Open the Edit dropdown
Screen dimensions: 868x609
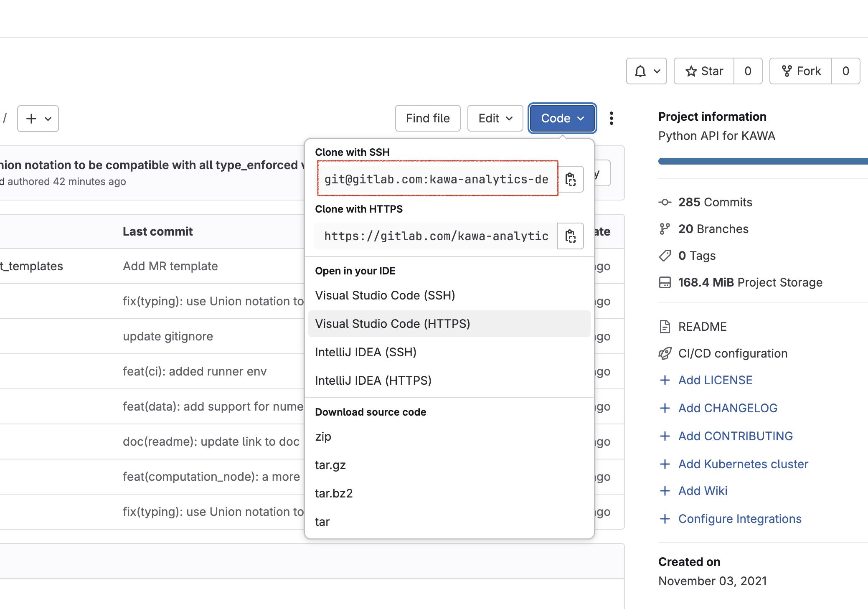coord(495,118)
